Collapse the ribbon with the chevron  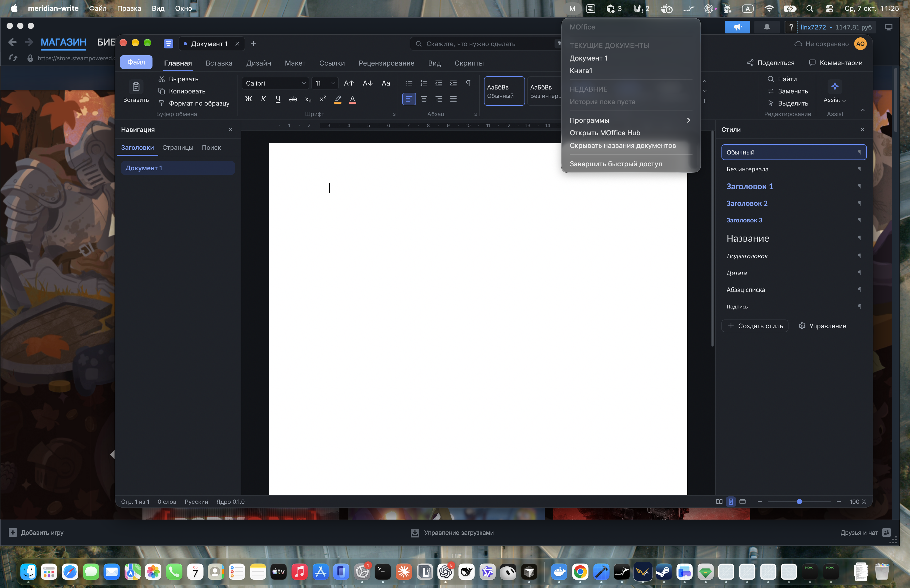863,110
